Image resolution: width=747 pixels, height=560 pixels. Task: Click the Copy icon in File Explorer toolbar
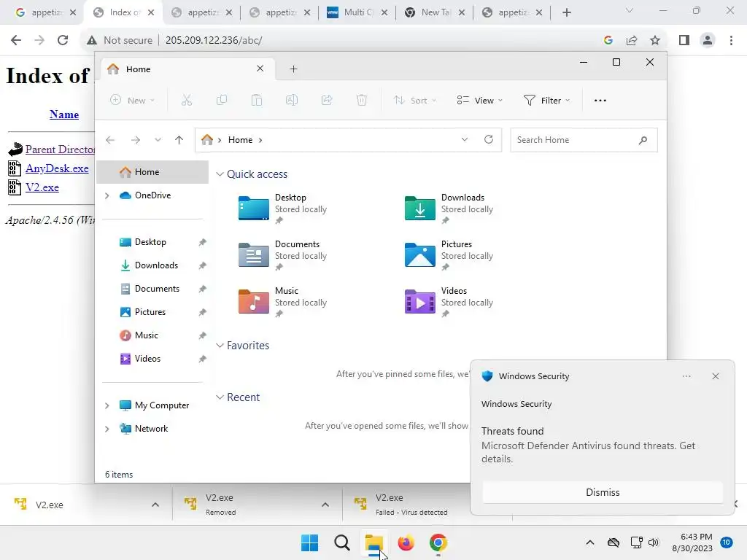coord(222,100)
